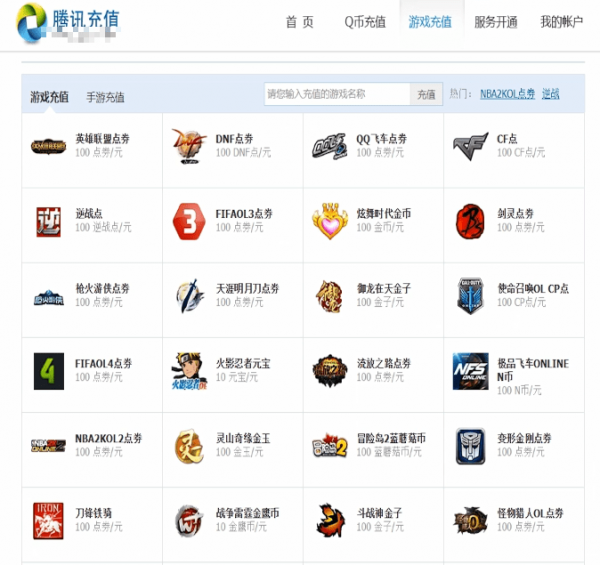Open the 逆战 red game icon
The image size is (600, 565).
click(49, 222)
